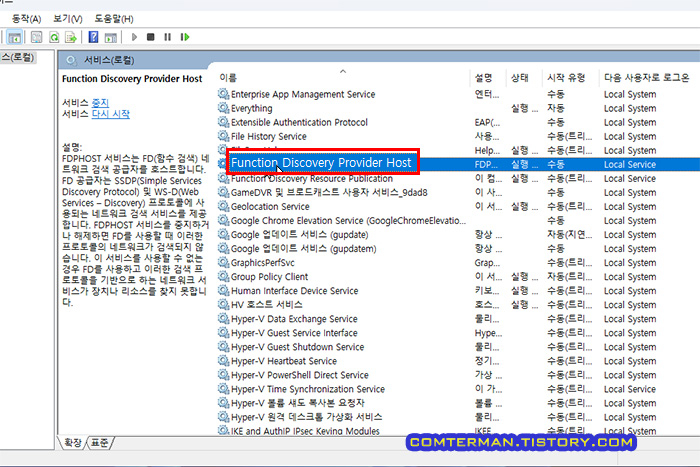Sort by the 이름 column header
Viewport: 700px width, 467px height.
tap(228, 78)
